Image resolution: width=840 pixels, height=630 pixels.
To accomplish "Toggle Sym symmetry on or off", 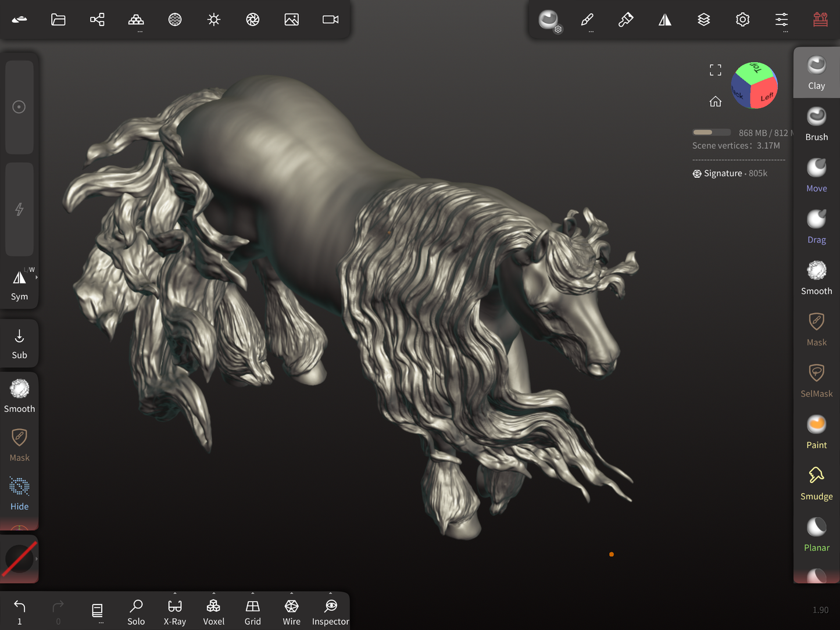I will coord(19,285).
